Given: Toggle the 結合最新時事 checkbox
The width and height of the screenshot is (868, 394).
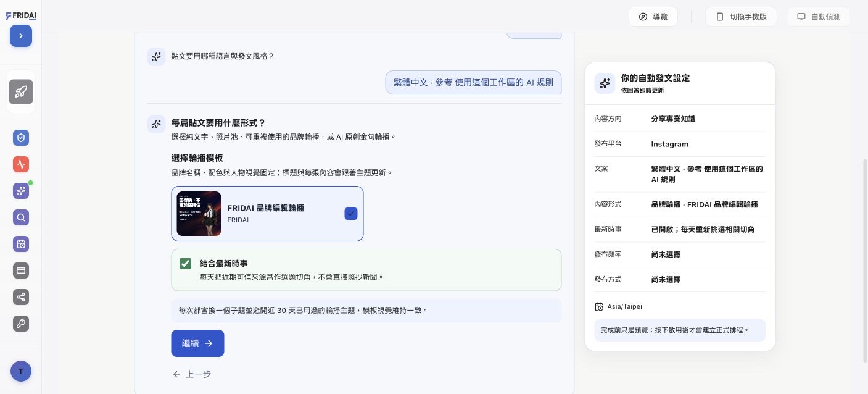Looking at the screenshot, I should [185, 264].
